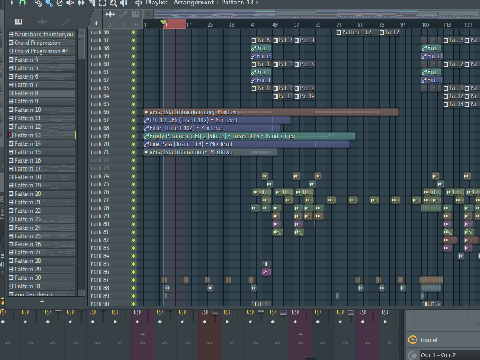This screenshot has width=480, height=360.
Task: Select the Select tool rectangle icon
Action: click(102, 3)
